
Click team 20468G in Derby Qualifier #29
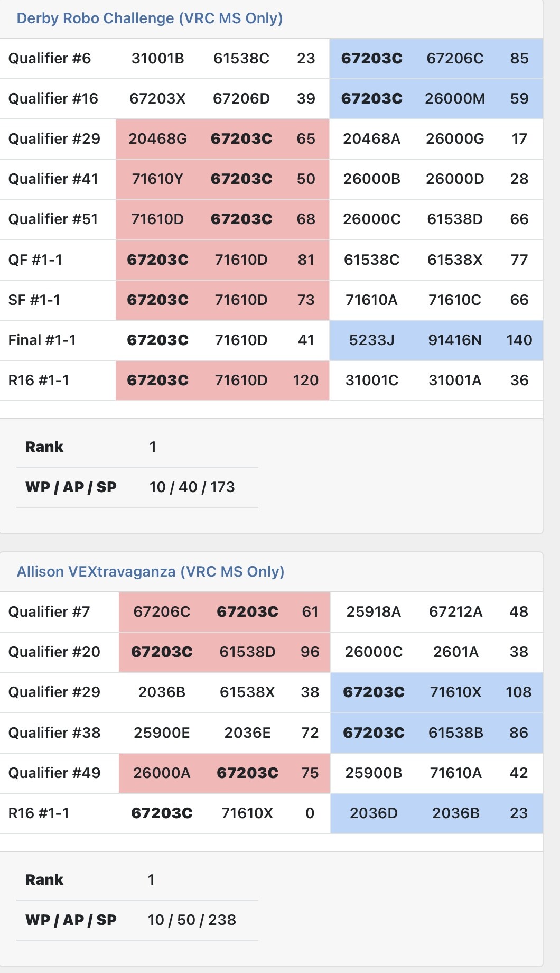(x=157, y=139)
